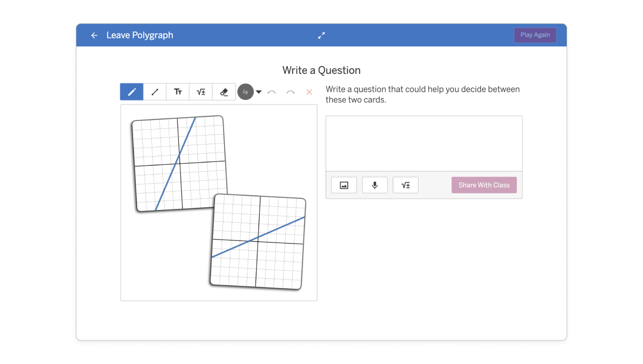Select the math tool in sketch toolbar
Viewport: 643px width, 364px height.
click(x=201, y=92)
